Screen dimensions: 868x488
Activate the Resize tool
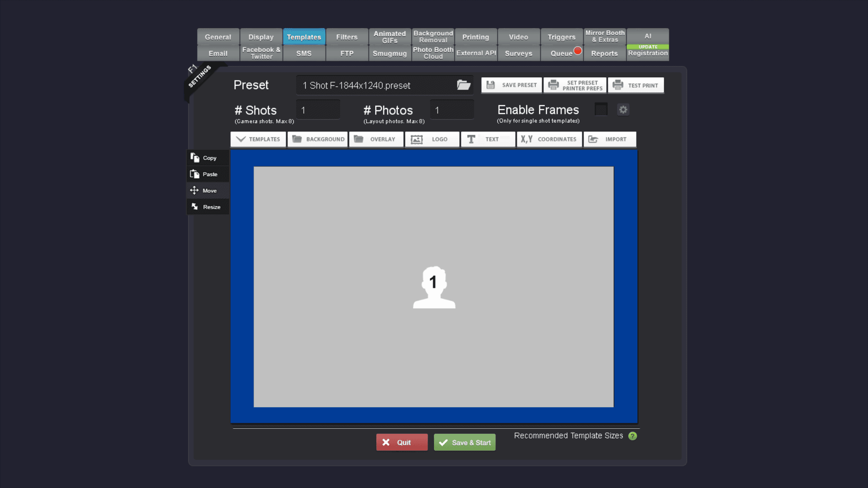click(208, 206)
